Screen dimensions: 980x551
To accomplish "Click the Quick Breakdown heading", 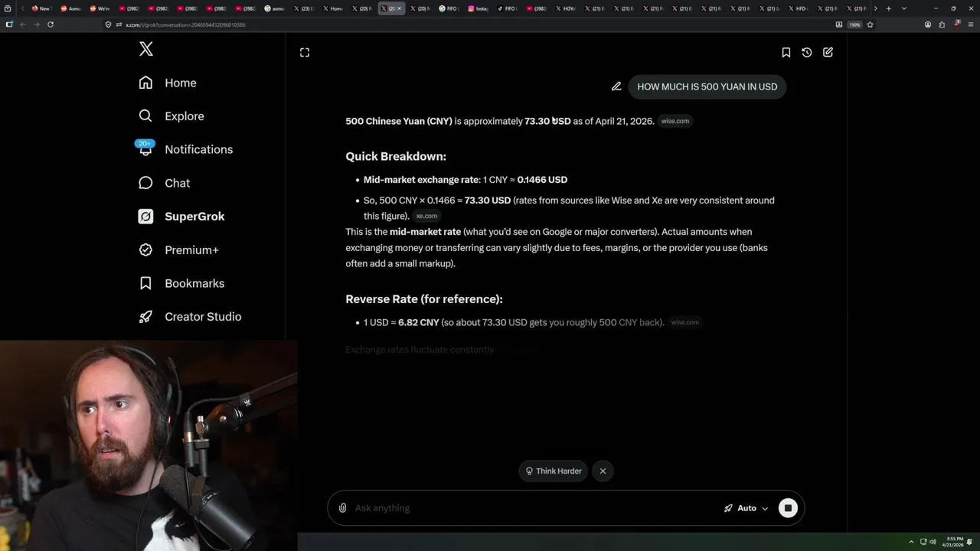I will pos(396,156).
